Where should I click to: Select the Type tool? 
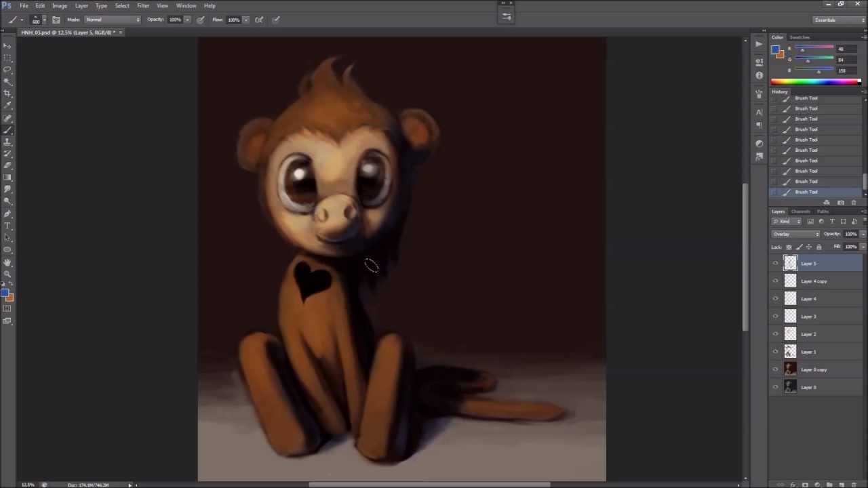click(7, 226)
